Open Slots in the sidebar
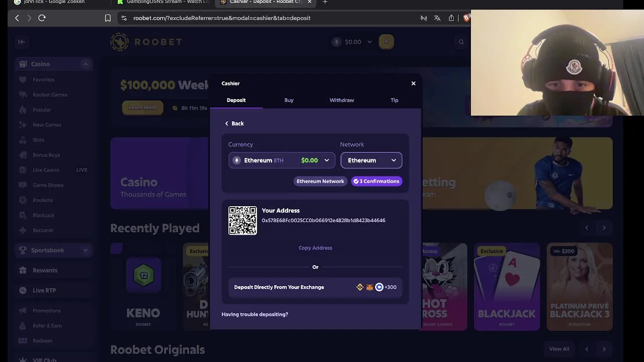This screenshot has width=644, height=362. [38, 140]
